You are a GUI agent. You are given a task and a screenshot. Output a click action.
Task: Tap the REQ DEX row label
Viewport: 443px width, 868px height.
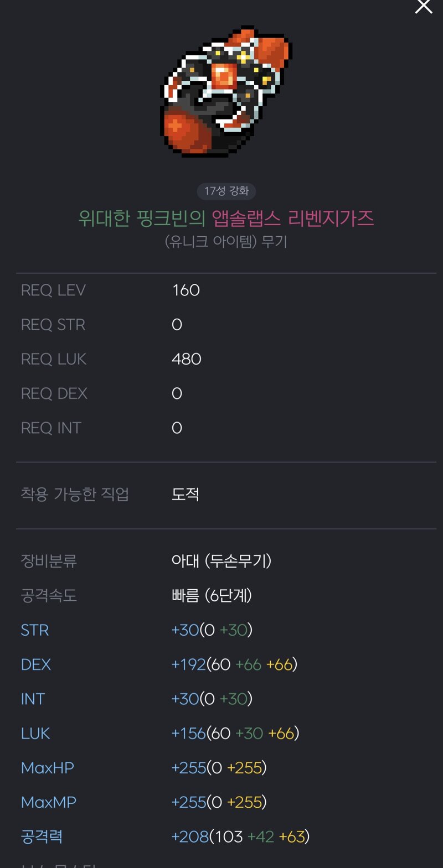[x=54, y=393]
